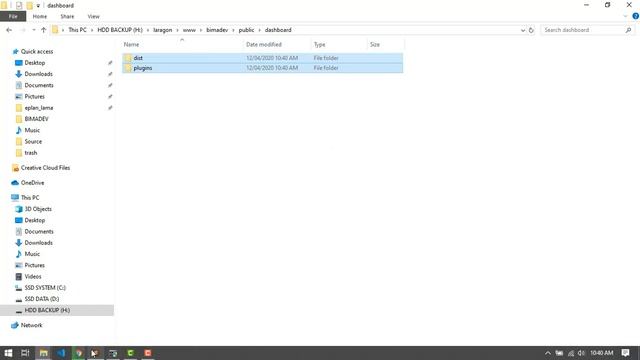Click the network tray icon
Screen dimensions: 640x360
point(571,353)
